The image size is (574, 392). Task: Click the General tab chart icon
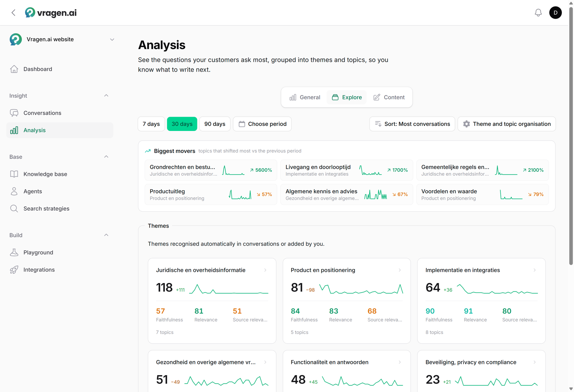point(293,98)
